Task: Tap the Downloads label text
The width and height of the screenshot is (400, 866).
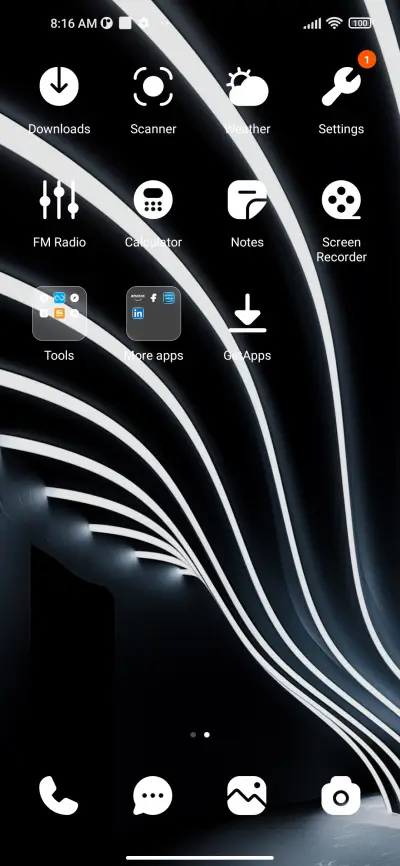Action: [x=59, y=129]
